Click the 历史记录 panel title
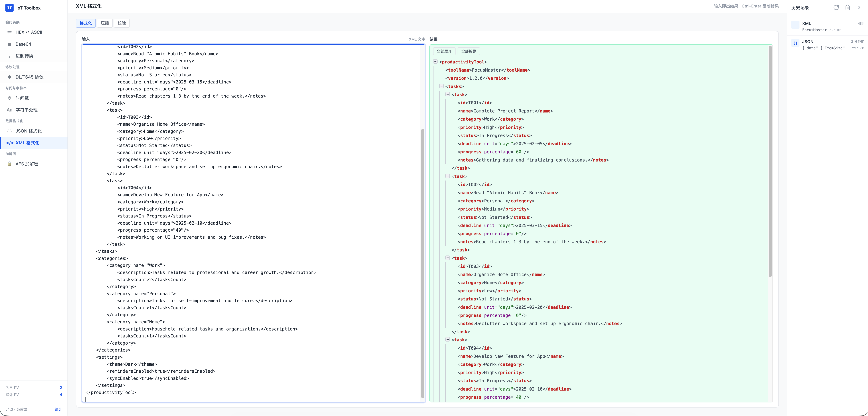The image size is (868, 416). pos(800,7)
